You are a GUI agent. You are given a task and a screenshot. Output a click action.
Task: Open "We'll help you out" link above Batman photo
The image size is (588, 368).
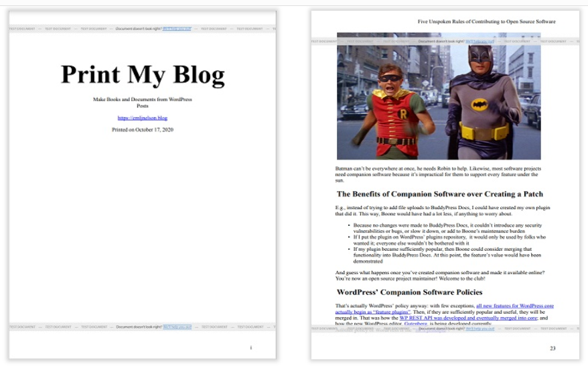click(480, 42)
